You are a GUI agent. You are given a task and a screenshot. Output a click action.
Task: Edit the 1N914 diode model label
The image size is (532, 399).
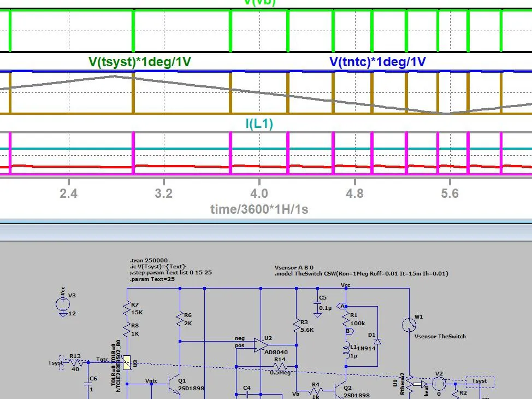pyautogui.click(x=367, y=348)
